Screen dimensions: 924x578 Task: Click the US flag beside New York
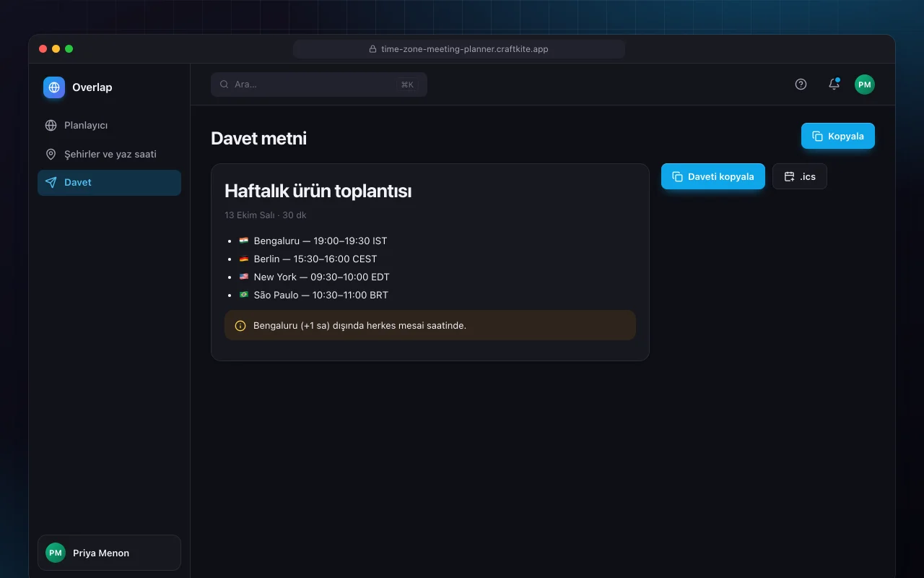244,277
